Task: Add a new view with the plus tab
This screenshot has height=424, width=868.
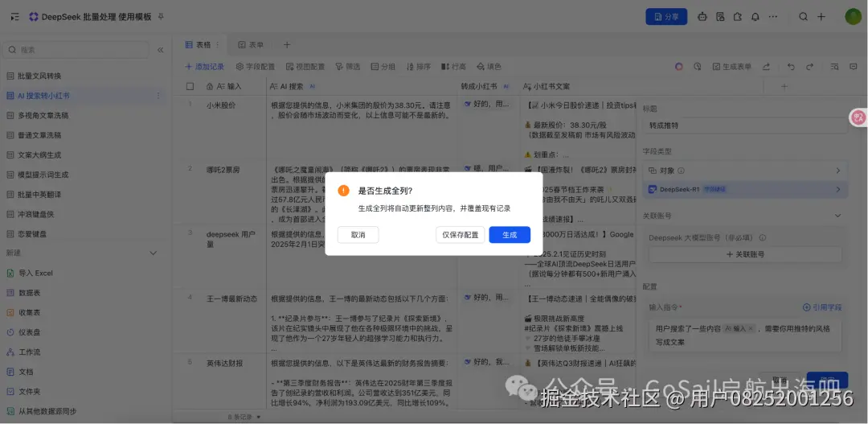Action: click(287, 45)
